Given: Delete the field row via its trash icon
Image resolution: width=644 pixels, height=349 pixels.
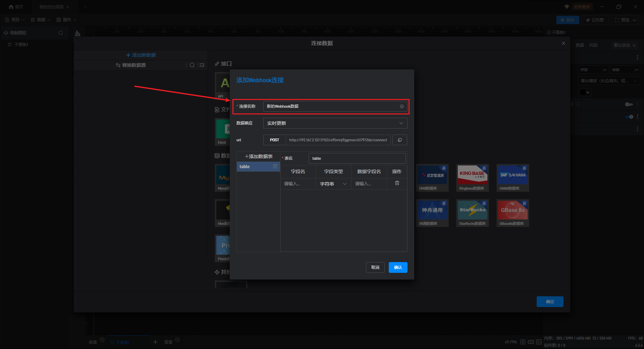Looking at the screenshot, I should pyautogui.click(x=397, y=183).
